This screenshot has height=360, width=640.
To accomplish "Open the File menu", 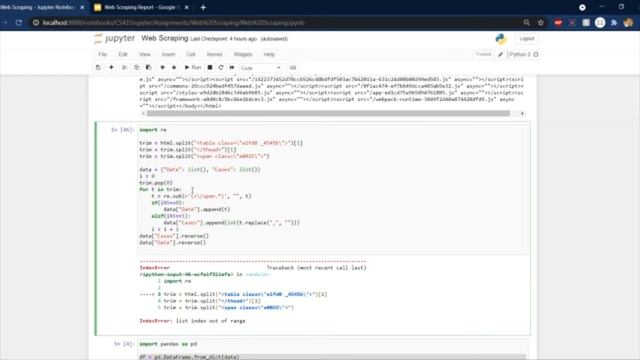I will tap(102, 54).
